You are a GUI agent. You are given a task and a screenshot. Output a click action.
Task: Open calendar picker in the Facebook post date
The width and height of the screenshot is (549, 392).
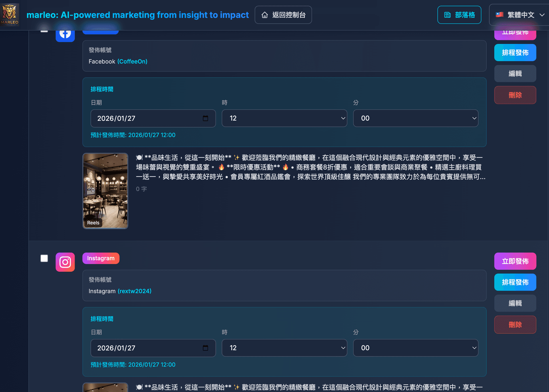[205, 118]
